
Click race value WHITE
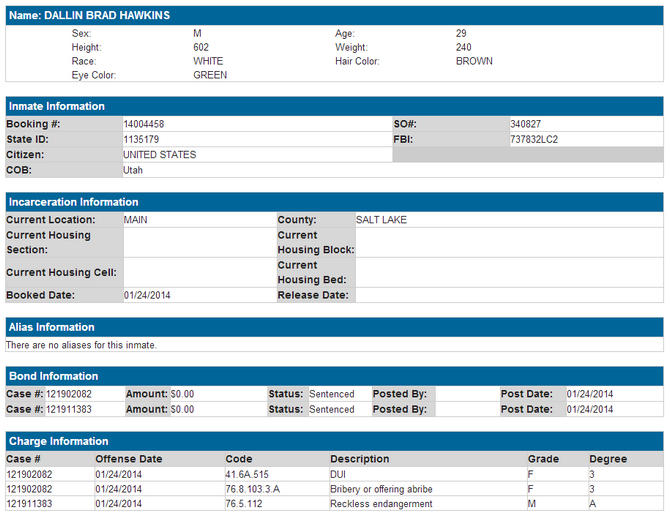point(208,61)
